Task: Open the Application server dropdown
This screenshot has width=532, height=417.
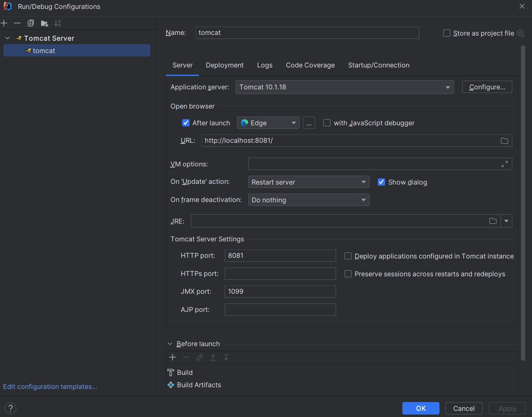Action: pos(344,87)
